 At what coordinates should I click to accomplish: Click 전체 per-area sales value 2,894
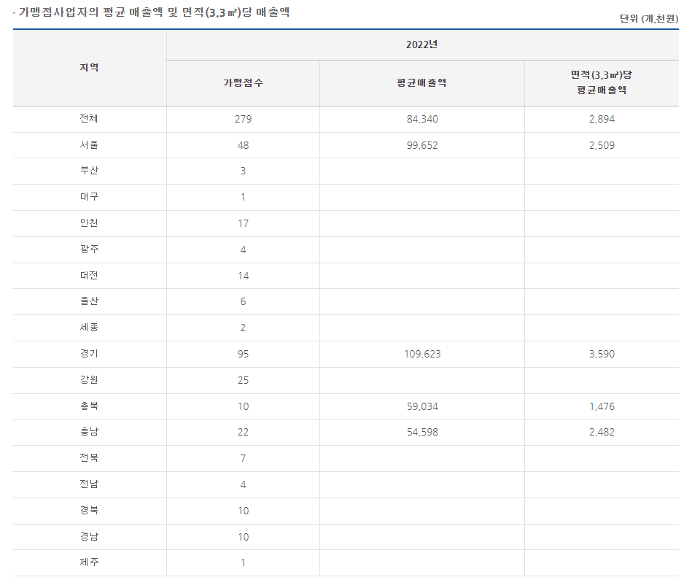pyautogui.click(x=602, y=119)
